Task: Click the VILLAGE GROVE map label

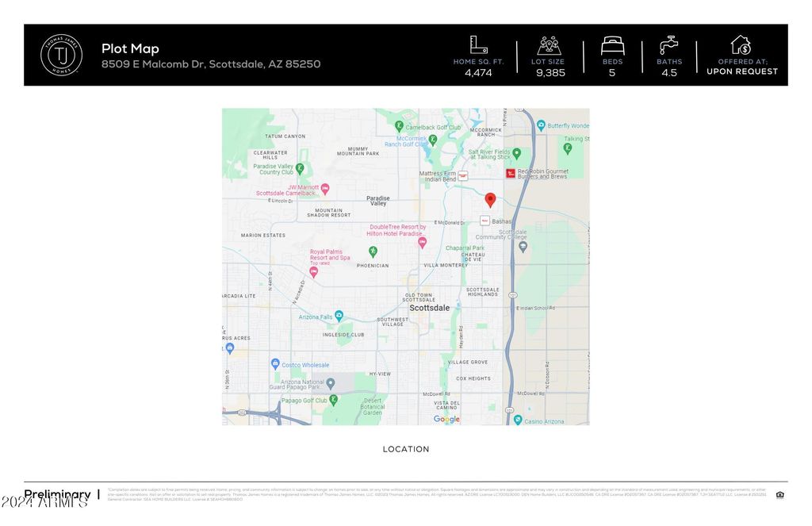Action: pos(468,363)
